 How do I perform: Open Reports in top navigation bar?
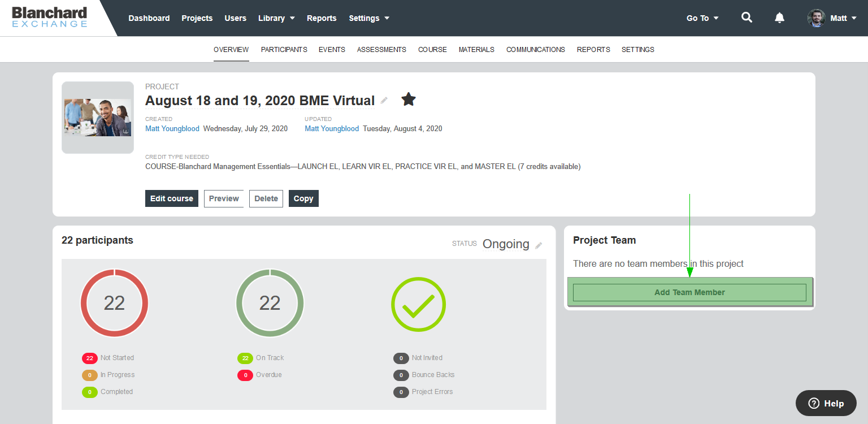tap(322, 18)
